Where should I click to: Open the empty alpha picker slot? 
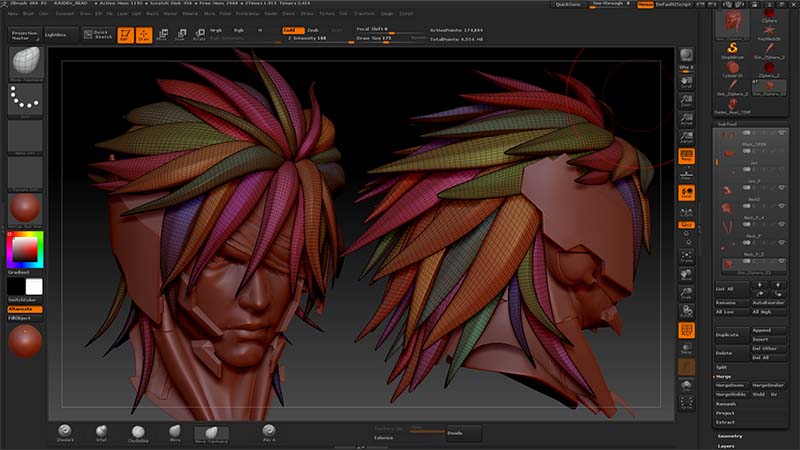click(x=25, y=137)
